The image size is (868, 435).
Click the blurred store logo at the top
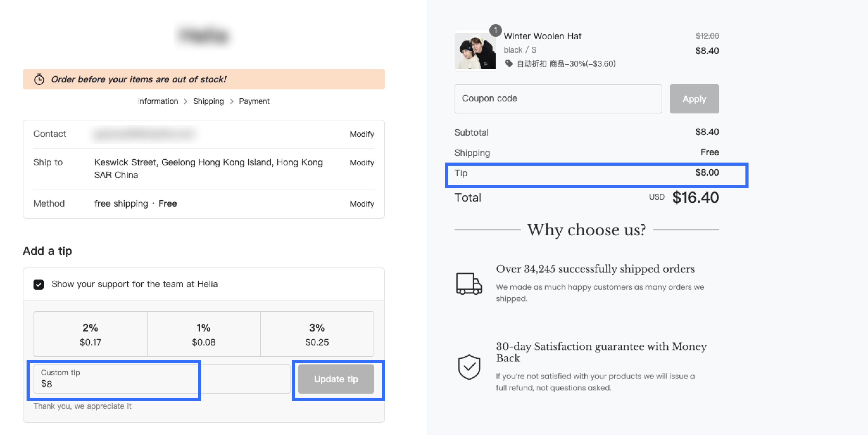click(x=204, y=35)
